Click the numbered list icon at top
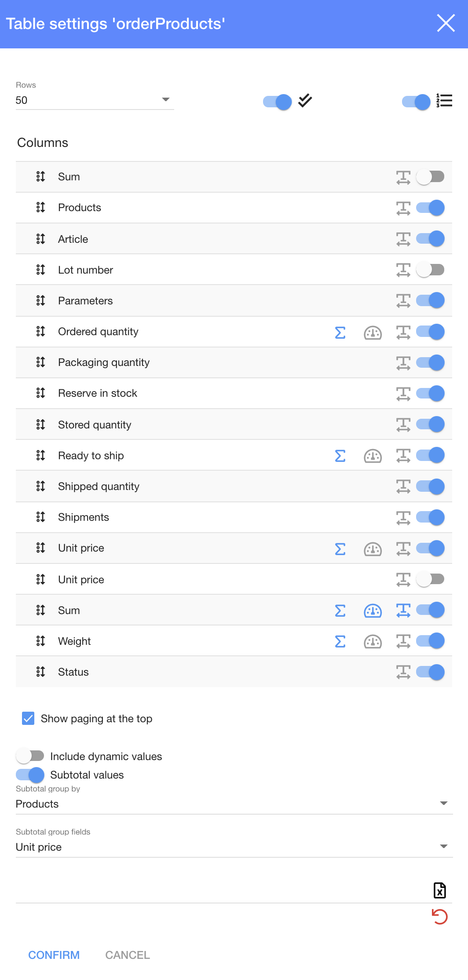Viewport: 468px width, 980px height. pyautogui.click(x=444, y=101)
